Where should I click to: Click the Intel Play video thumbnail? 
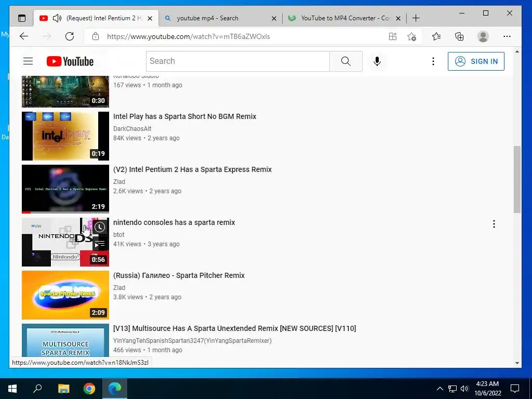coord(65,136)
